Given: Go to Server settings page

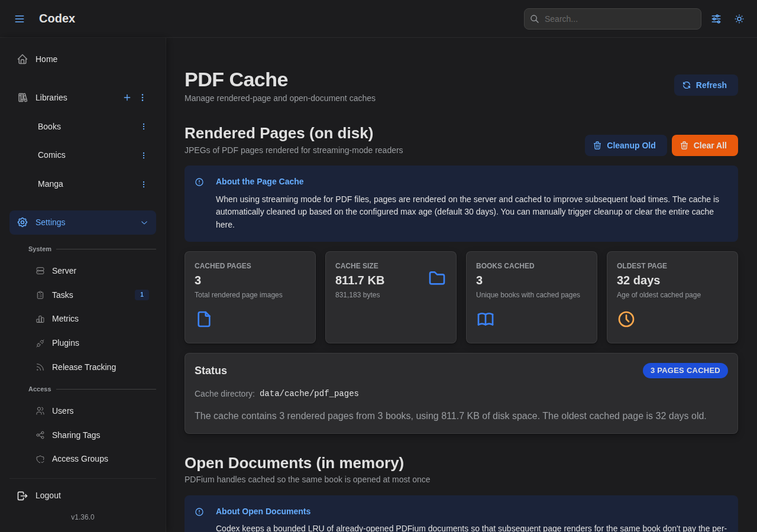Looking at the screenshot, I should [x=64, y=271].
